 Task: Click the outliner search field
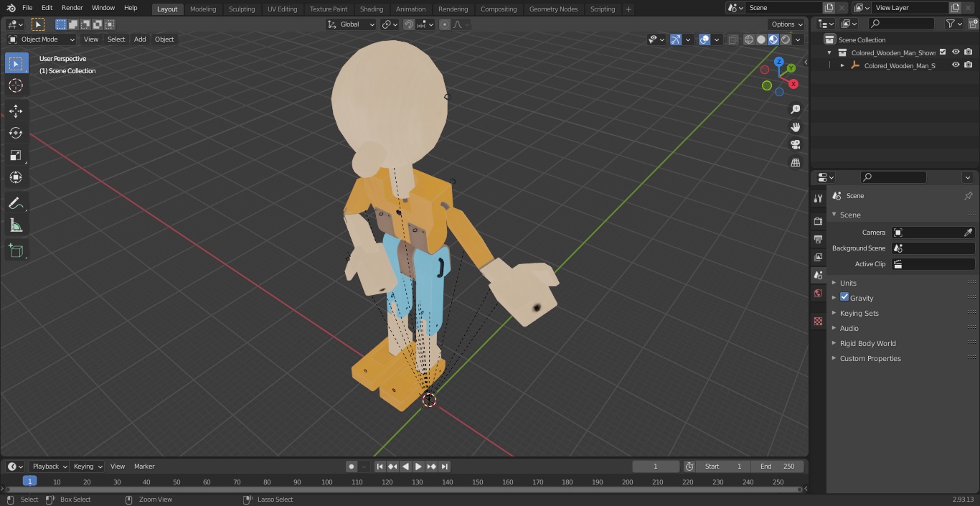[x=900, y=24]
